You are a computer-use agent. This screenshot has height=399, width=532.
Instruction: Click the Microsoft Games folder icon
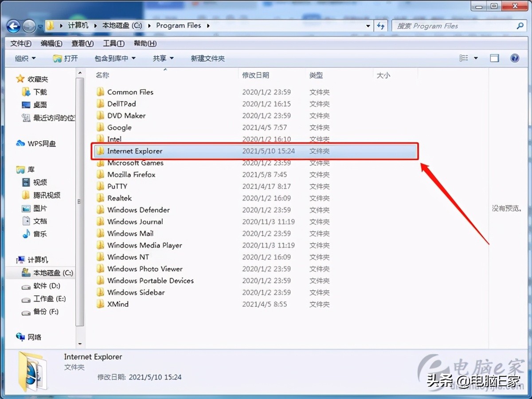point(100,163)
